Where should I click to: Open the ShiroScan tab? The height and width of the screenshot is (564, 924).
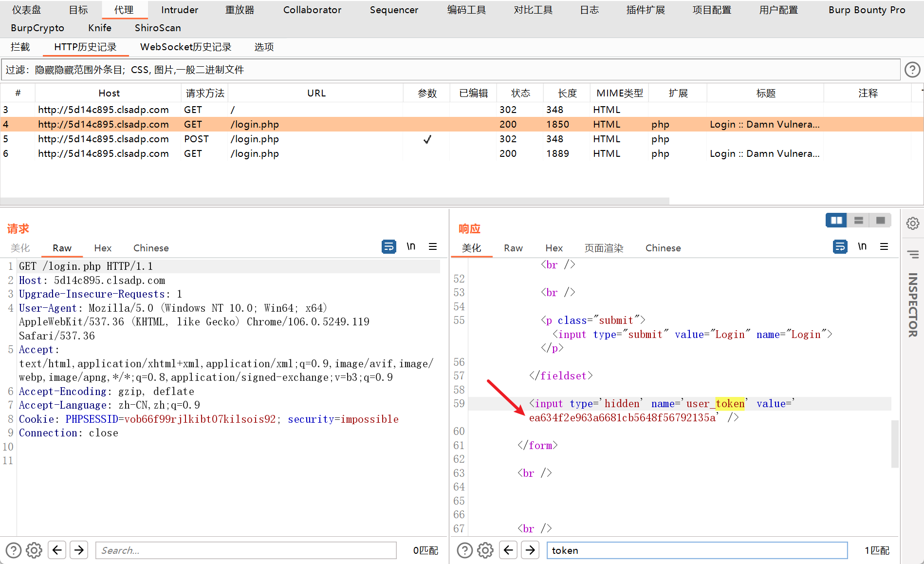pos(158,28)
